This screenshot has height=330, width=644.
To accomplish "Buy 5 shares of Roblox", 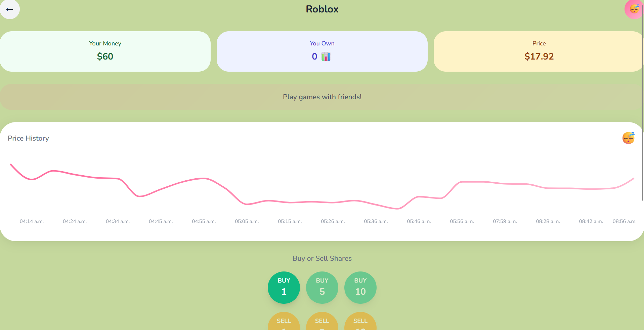I will click(x=322, y=288).
